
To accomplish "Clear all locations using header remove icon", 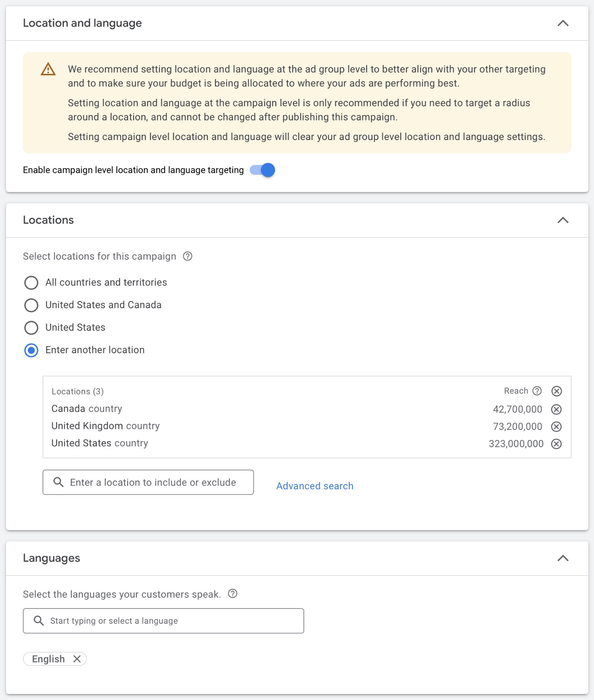I will 556,391.
